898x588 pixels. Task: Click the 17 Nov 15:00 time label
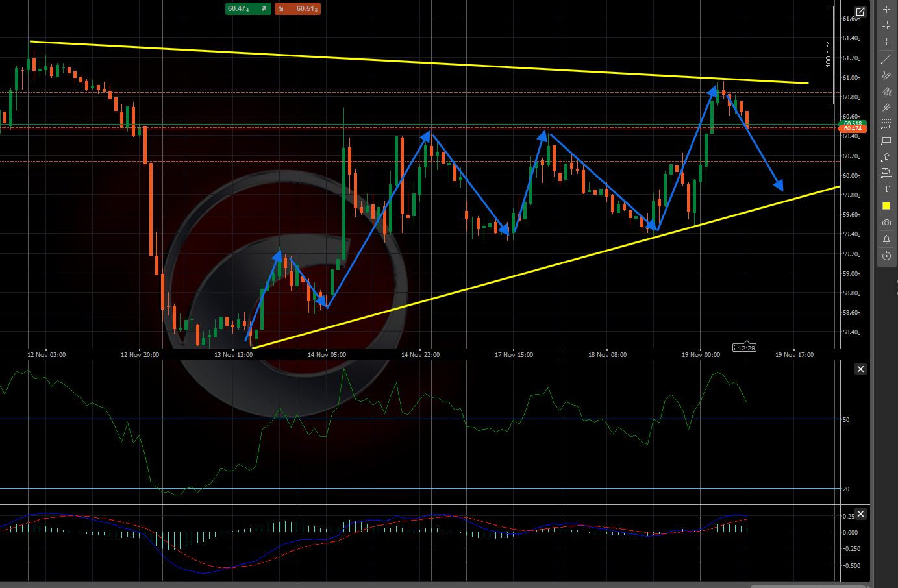click(x=514, y=355)
